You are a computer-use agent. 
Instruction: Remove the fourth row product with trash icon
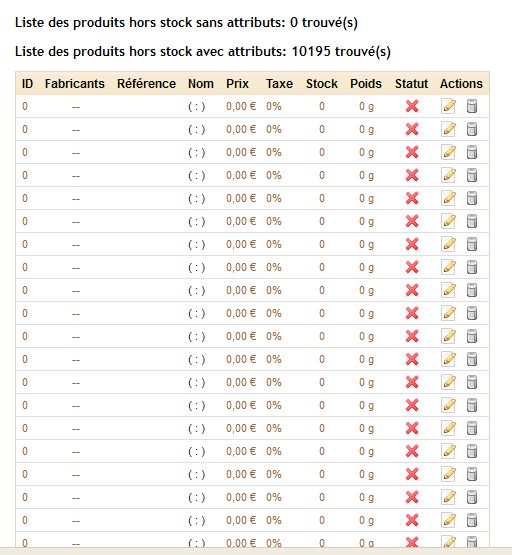[472, 175]
